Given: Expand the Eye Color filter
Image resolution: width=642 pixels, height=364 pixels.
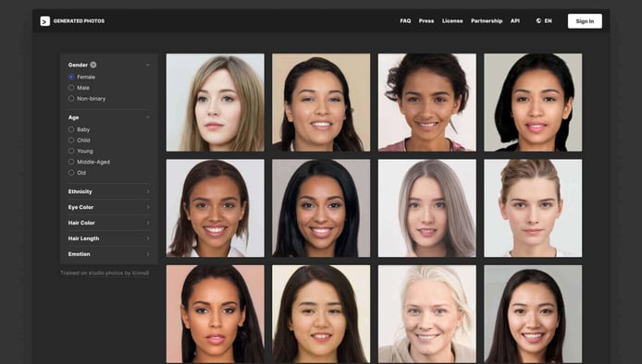Looking at the screenshot, I should [x=109, y=207].
